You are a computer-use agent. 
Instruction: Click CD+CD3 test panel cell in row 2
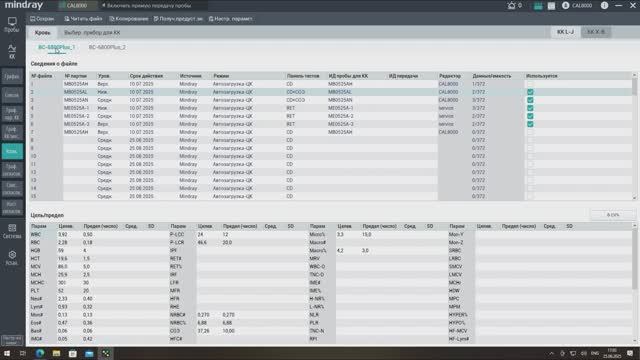(x=296, y=92)
